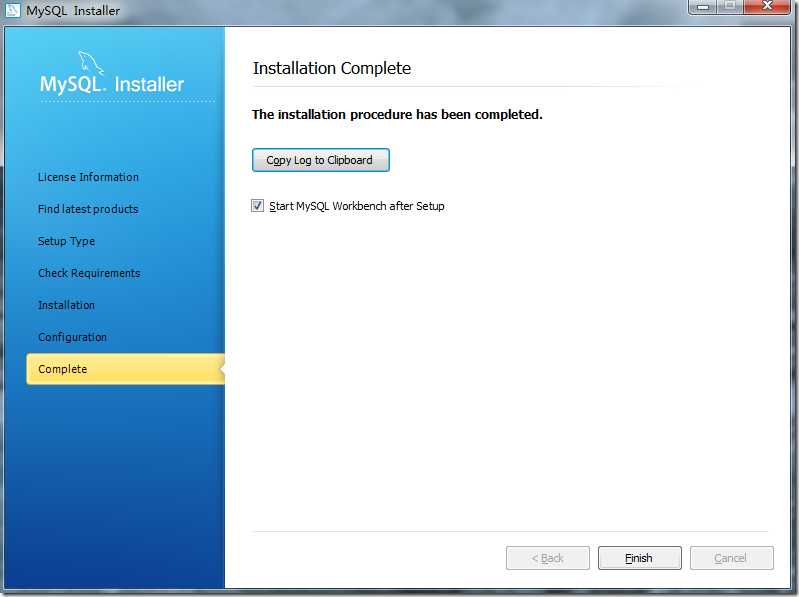Click the disabled Back button

coord(548,558)
